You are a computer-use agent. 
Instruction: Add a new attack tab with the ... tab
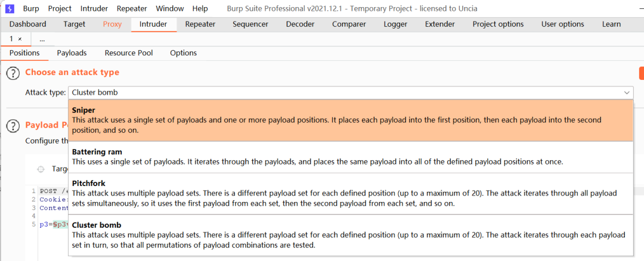[42, 39]
